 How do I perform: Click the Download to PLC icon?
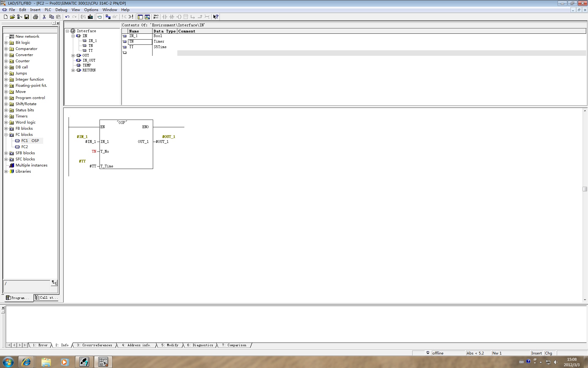[90, 17]
